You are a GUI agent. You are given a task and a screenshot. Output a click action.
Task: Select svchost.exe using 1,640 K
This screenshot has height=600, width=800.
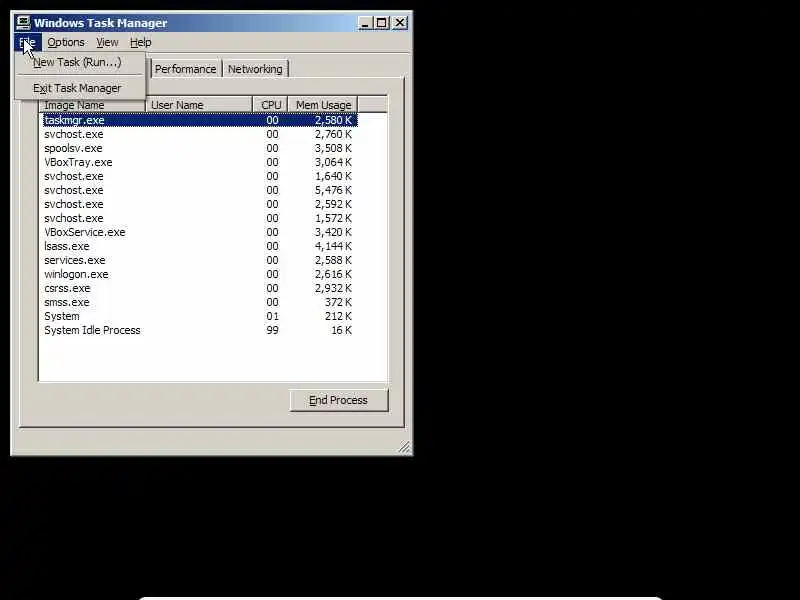coord(200,176)
